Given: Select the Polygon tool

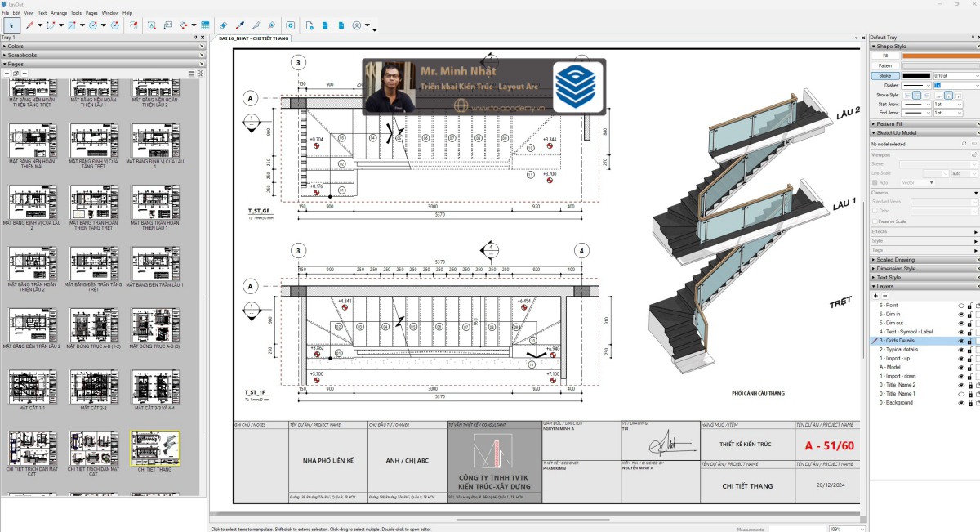Looking at the screenshot, I should [x=114, y=25].
